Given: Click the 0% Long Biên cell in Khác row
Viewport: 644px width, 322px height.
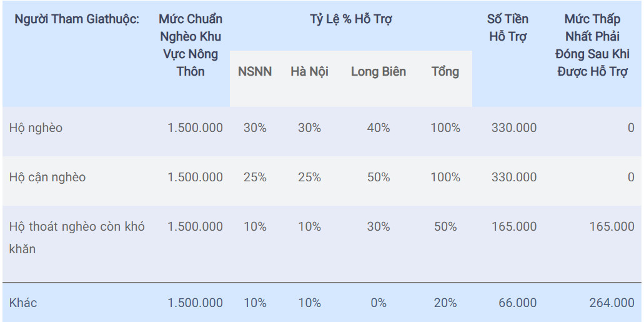Looking at the screenshot, I should click(379, 303).
